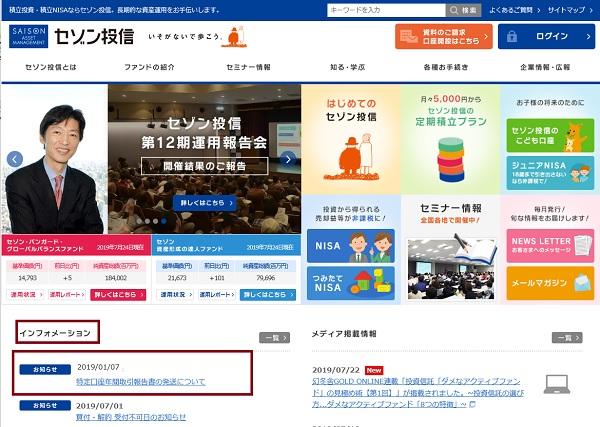Click envelope icon on メールマガジン banner

[582, 283]
